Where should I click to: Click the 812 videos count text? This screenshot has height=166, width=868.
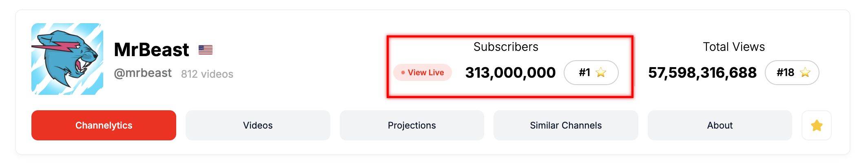coord(207,74)
